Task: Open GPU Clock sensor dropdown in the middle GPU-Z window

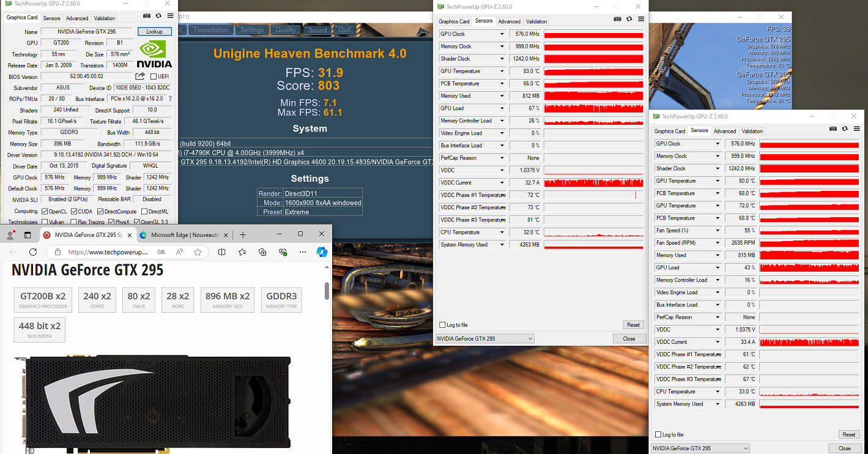Action: tap(502, 34)
